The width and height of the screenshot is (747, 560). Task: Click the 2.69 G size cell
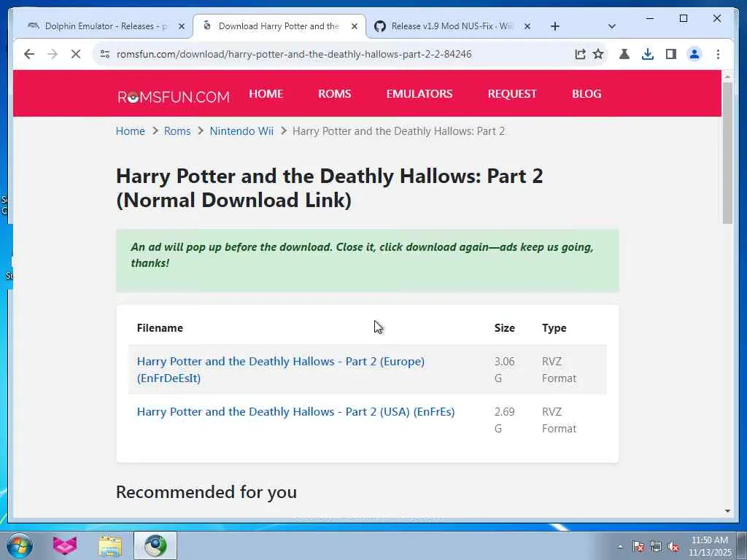(505, 420)
